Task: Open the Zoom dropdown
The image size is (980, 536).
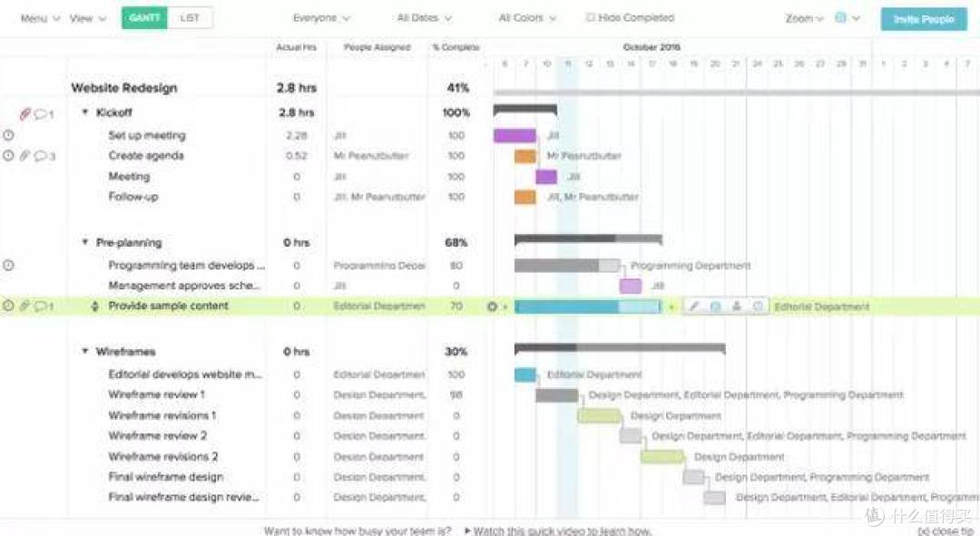Action: (x=804, y=18)
